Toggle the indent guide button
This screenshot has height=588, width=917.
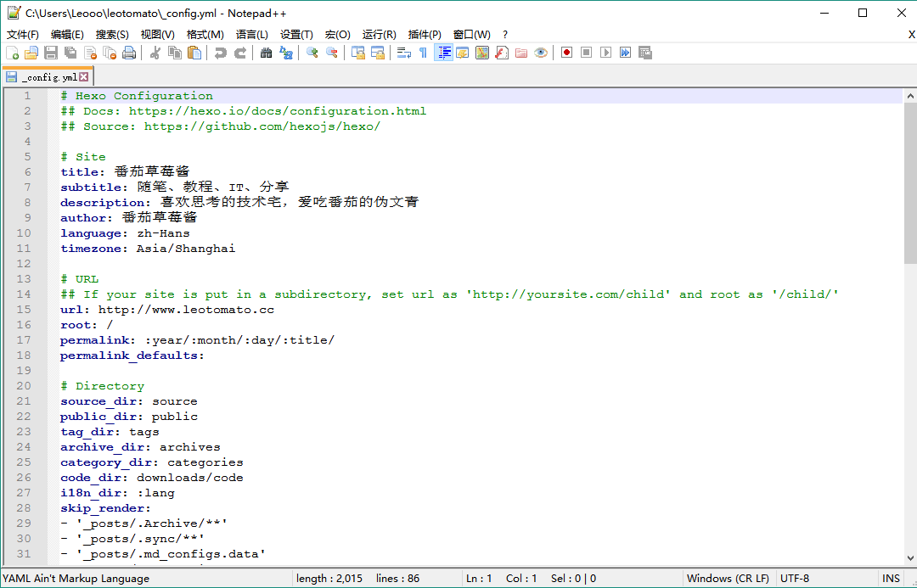pos(443,53)
